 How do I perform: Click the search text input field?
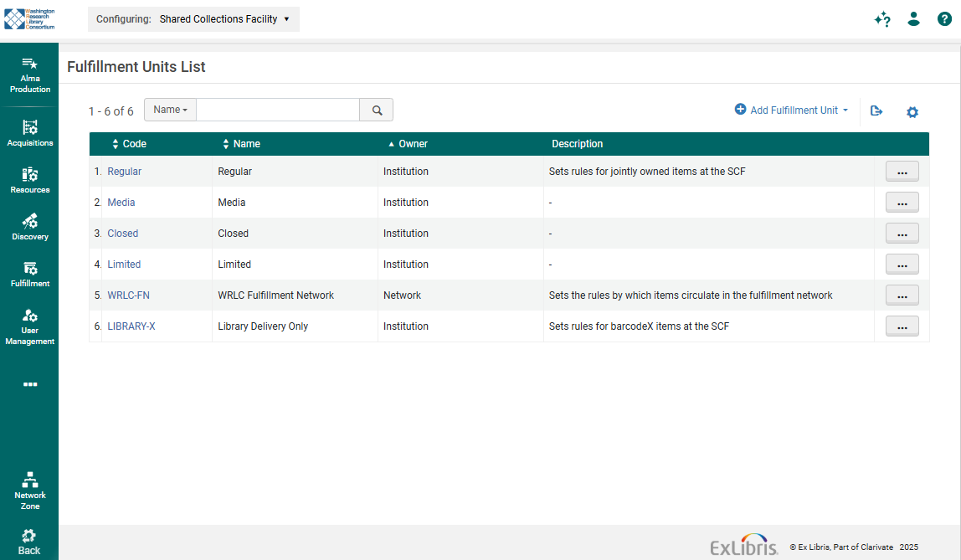pyautogui.click(x=277, y=110)
